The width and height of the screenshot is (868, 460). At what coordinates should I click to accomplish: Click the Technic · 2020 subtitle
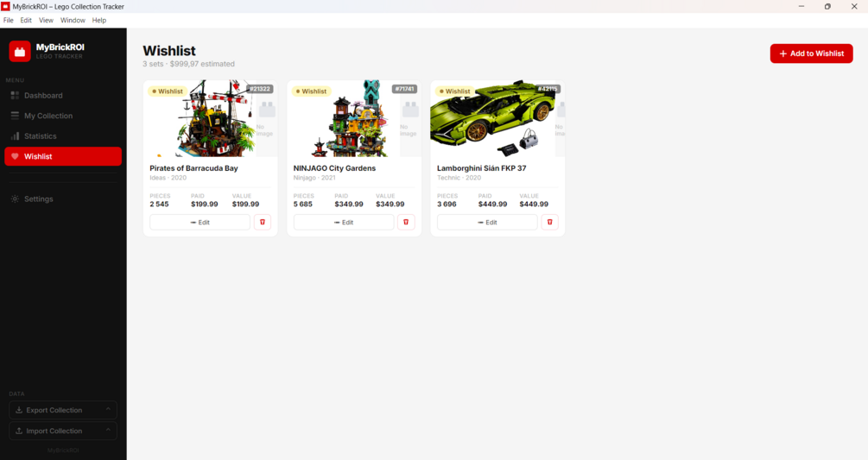(459, 178)
